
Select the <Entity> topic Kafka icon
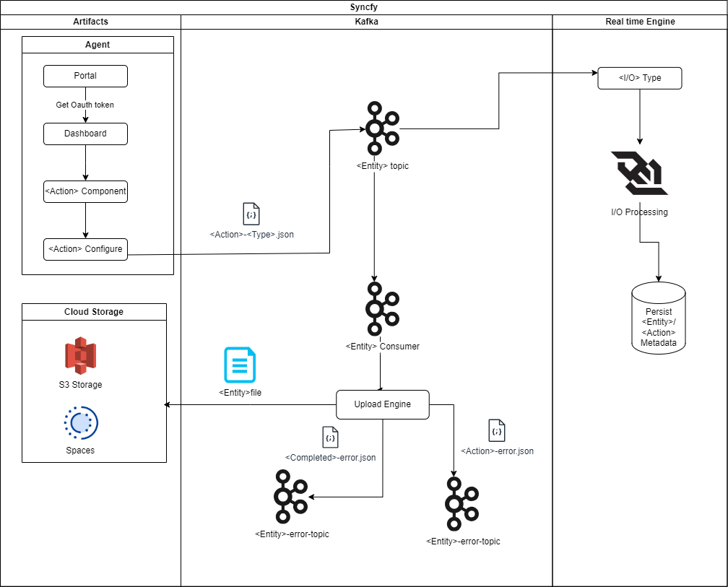point(382,128)
